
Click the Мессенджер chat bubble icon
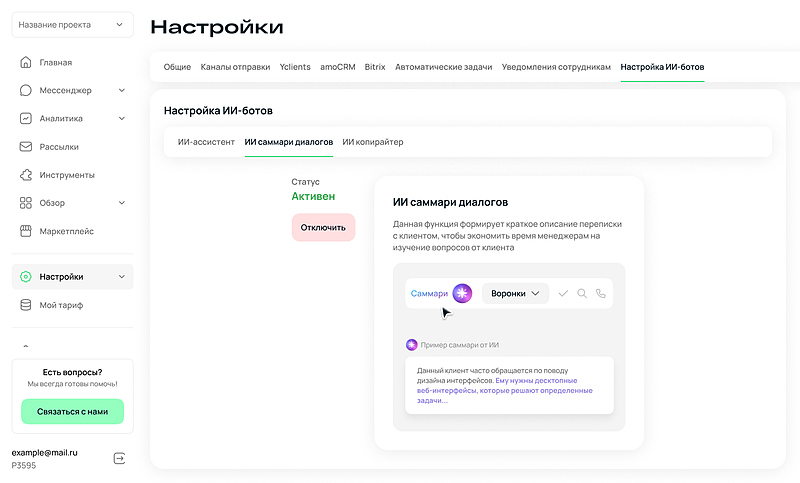coord(26,90)
